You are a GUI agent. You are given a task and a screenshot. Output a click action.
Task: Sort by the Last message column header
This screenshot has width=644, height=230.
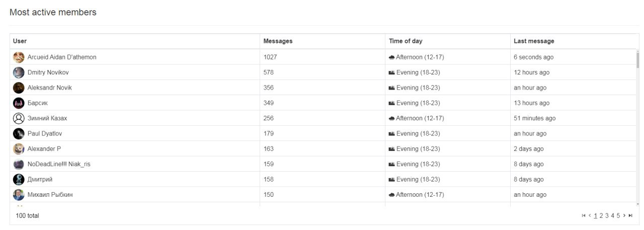click(x=534, y=41)
